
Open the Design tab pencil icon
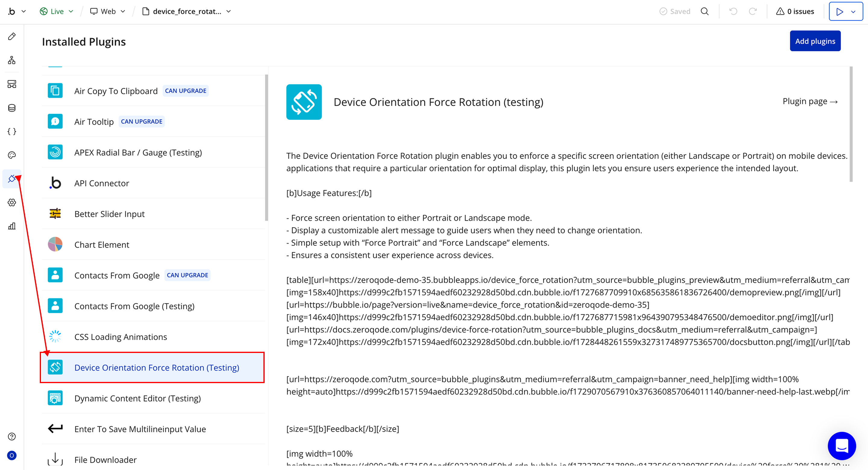(x=12, y=37)
